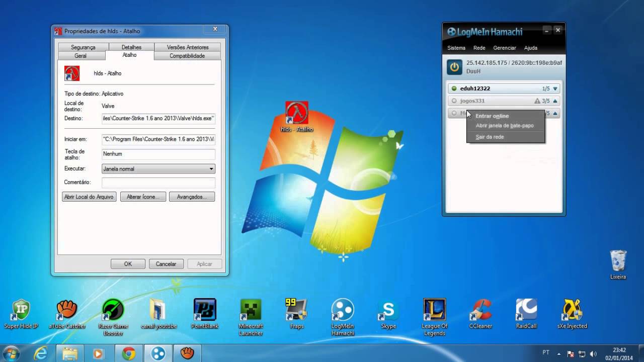Screen dimensions: 644x362
Task: Choose Abrir janela de bate-papo
Action: coord(506,126)
